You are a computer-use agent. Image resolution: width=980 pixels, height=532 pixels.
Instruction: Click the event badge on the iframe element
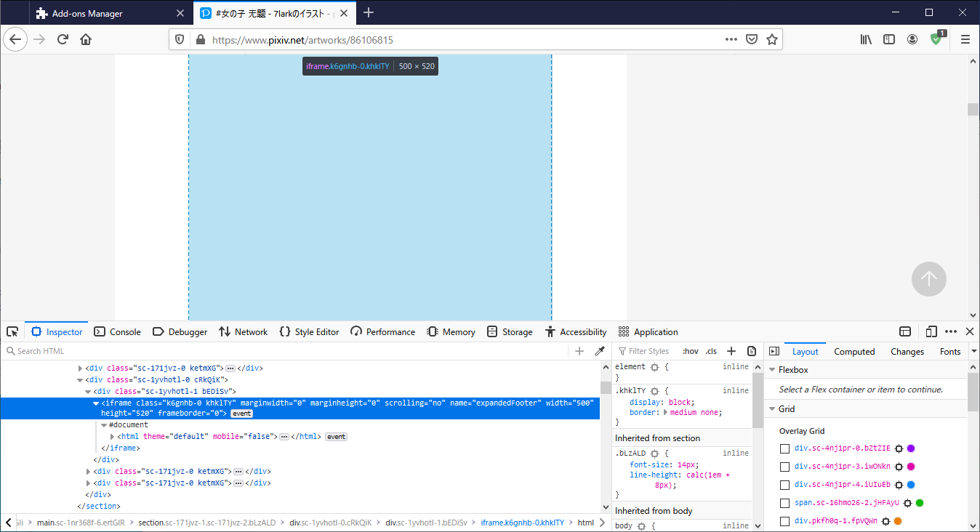(241, 413)
